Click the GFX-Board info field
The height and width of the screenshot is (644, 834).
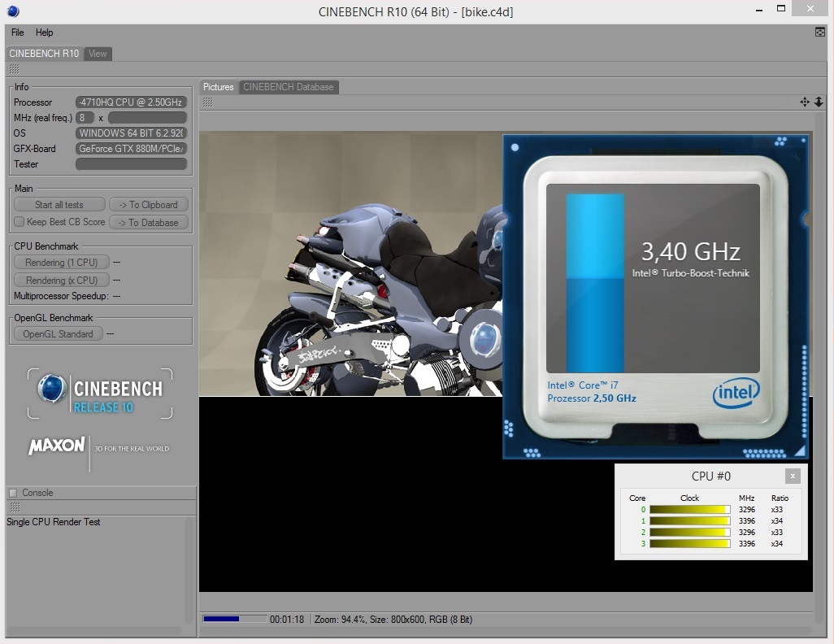(x=131, y=149)
